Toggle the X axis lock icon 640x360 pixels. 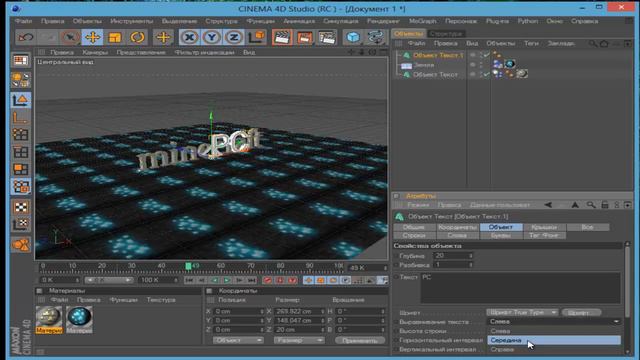tap(189, 37)
